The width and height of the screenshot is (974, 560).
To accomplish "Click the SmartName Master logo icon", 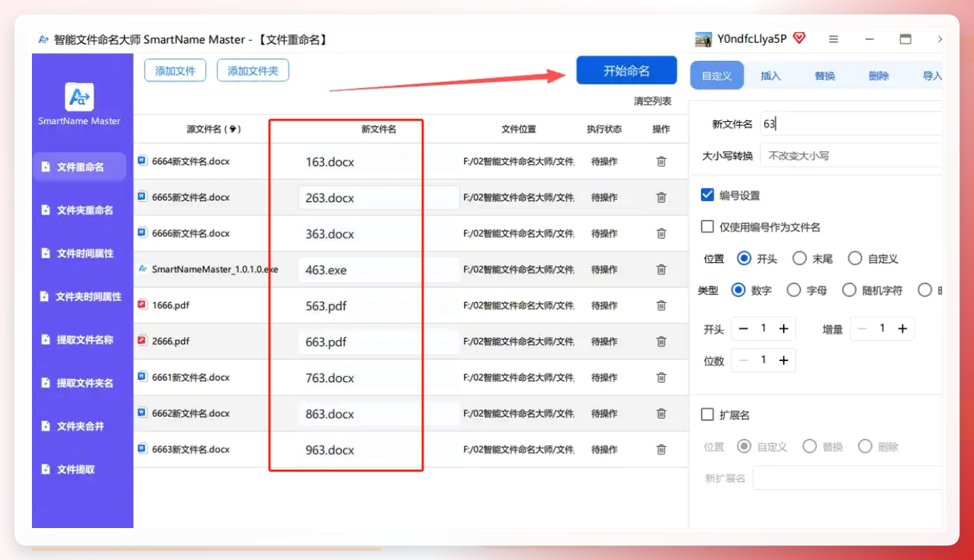I will pos(79,97).
